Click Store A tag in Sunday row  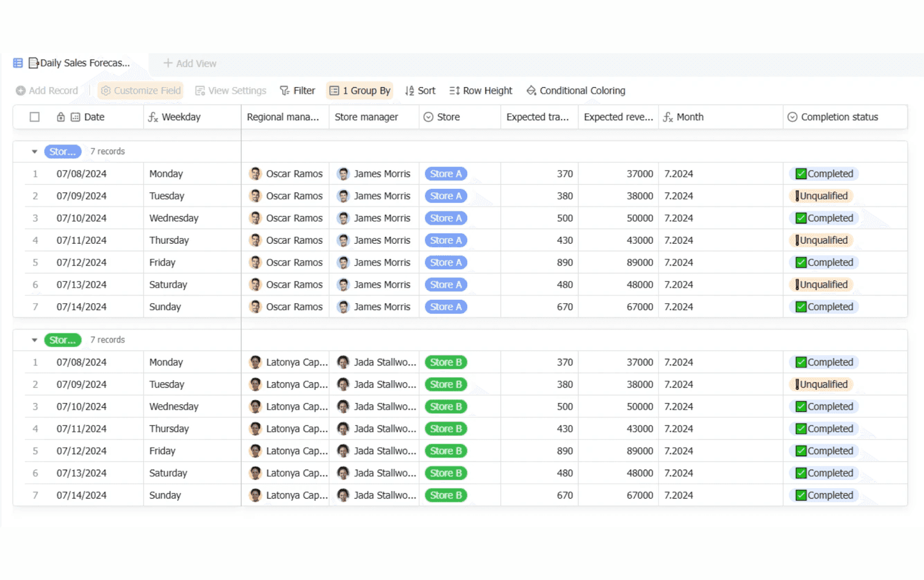point(446,307)
